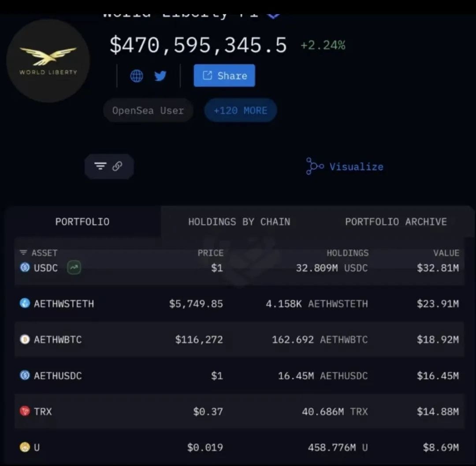Open the globe website icon
This screenshot has height=466, width=476.
click(137, 76)
